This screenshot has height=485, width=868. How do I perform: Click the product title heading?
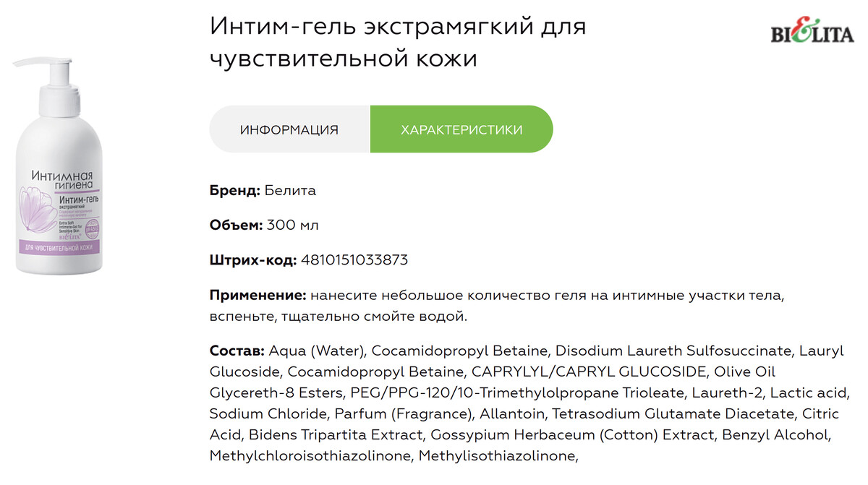pos(398,42)
